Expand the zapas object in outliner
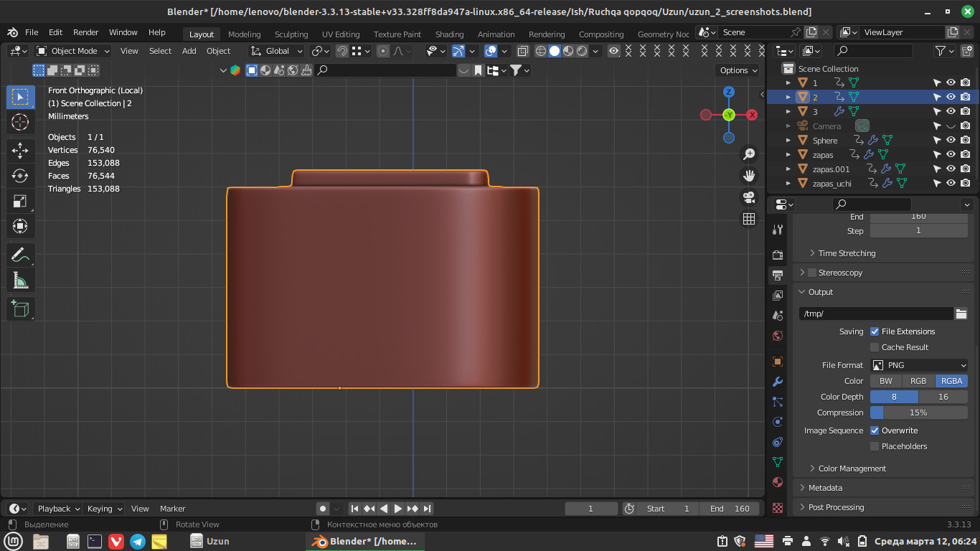The image size is (980, 551). 788,154
